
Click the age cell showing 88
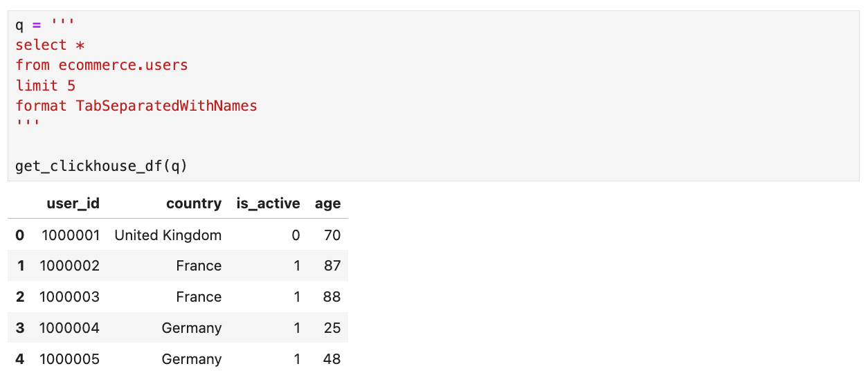point(332,297)
